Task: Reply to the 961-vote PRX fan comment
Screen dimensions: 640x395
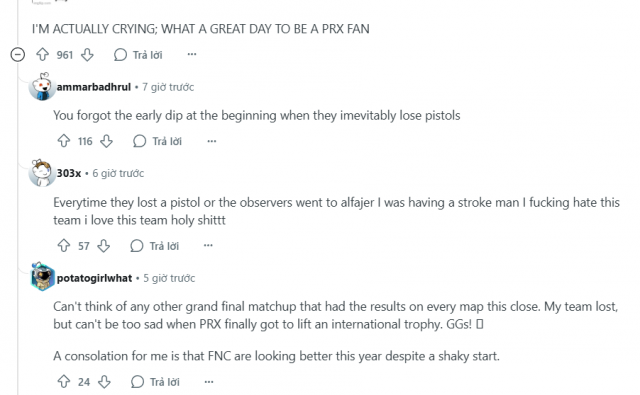Action: [x=138, y=55]
